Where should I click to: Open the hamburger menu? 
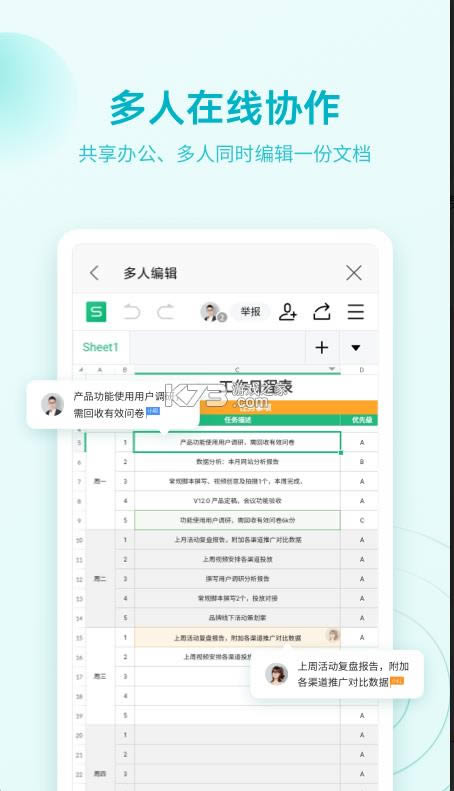coord(356,312)
